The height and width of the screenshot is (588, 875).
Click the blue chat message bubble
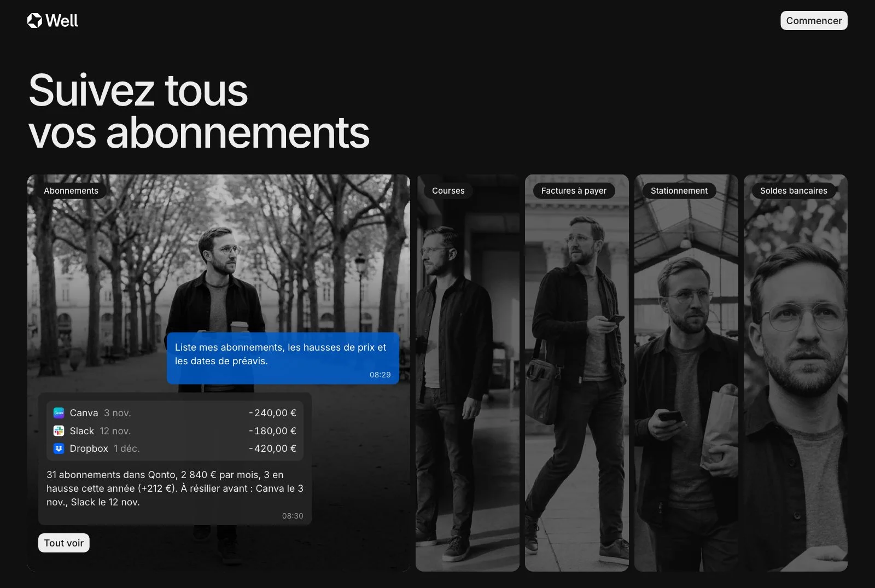point(283,358)
